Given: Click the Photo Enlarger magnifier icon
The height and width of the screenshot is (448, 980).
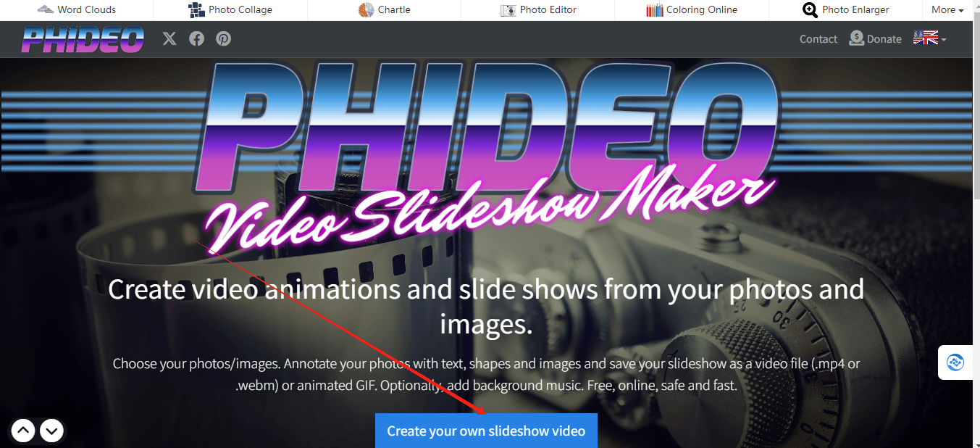Looking at the screenshot, I should [810, 10].
